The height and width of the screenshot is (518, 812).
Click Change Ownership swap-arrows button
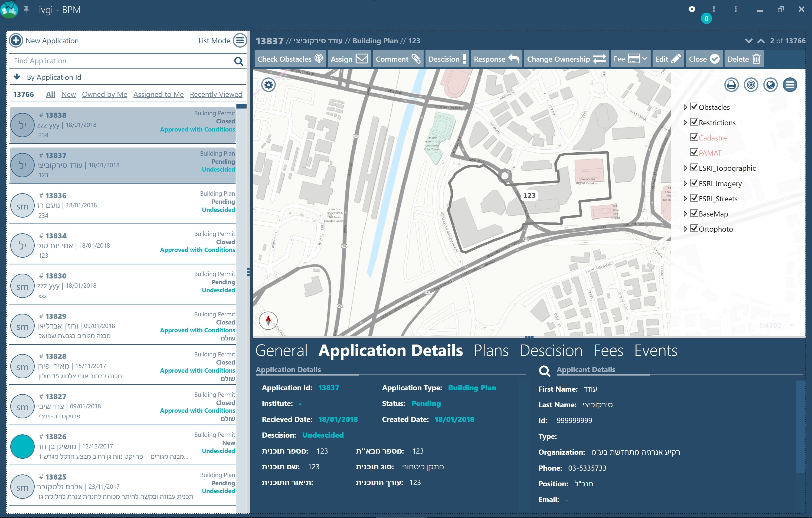click(x=567, y=59)
